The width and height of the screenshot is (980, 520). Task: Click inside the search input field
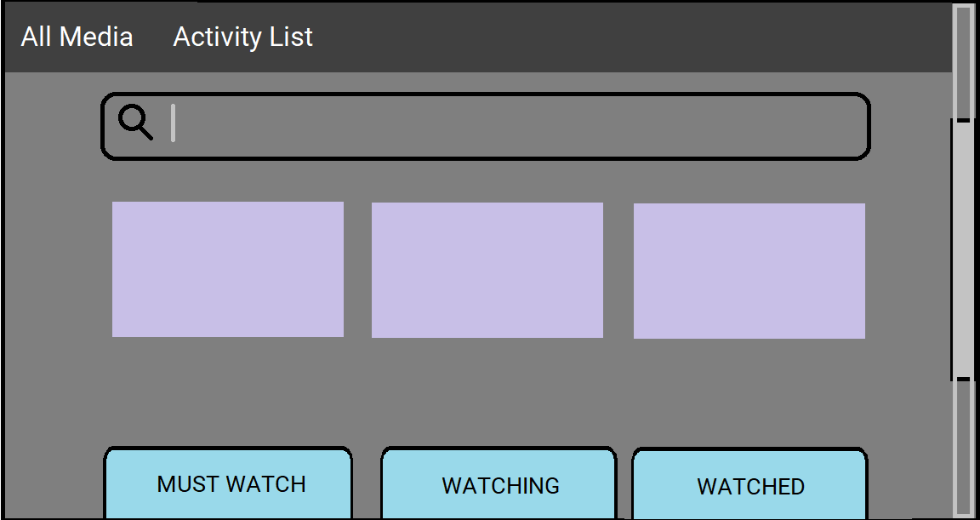[x=510, y=126]
